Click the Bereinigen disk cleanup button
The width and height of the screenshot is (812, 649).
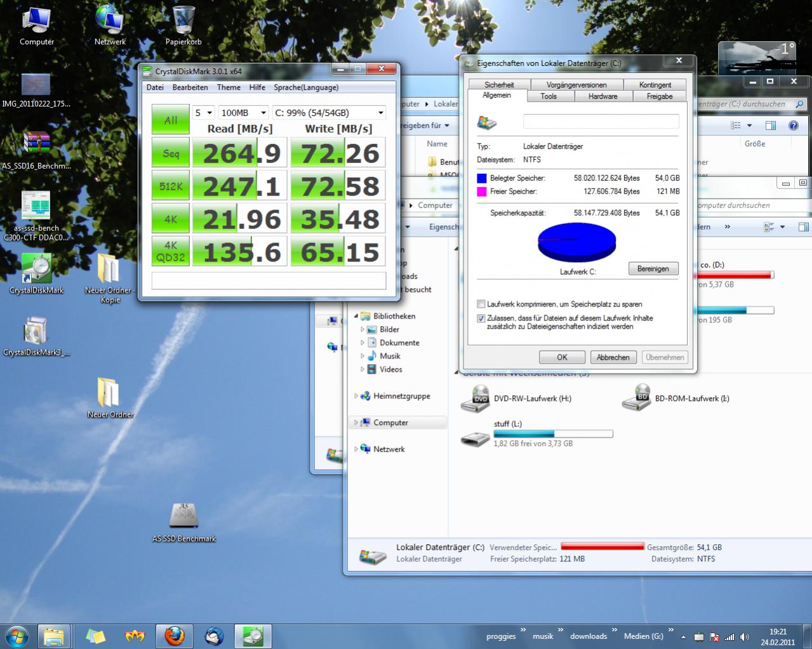[x=653, y=268]
